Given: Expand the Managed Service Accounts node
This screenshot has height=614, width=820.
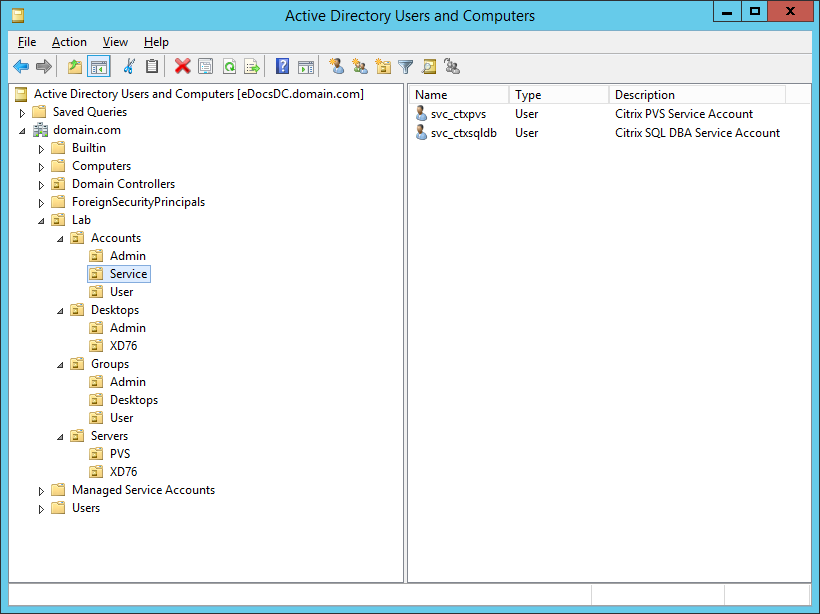Looking at the screenshot, I should 41,491.
